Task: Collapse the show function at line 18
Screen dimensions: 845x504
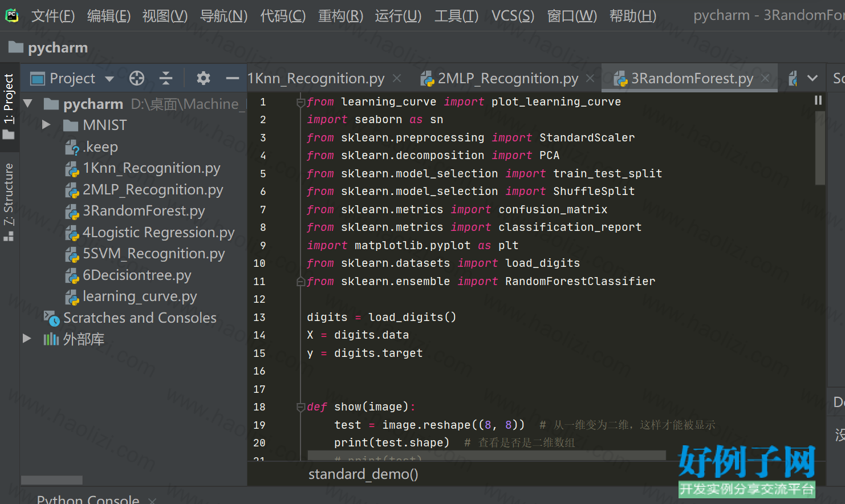Action: (x=300, y=407)
